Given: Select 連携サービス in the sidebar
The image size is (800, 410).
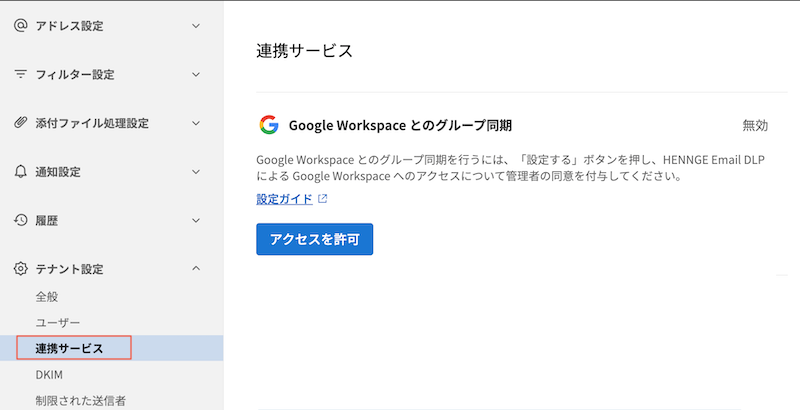Looking at the screenshot, I should point(69,348).
